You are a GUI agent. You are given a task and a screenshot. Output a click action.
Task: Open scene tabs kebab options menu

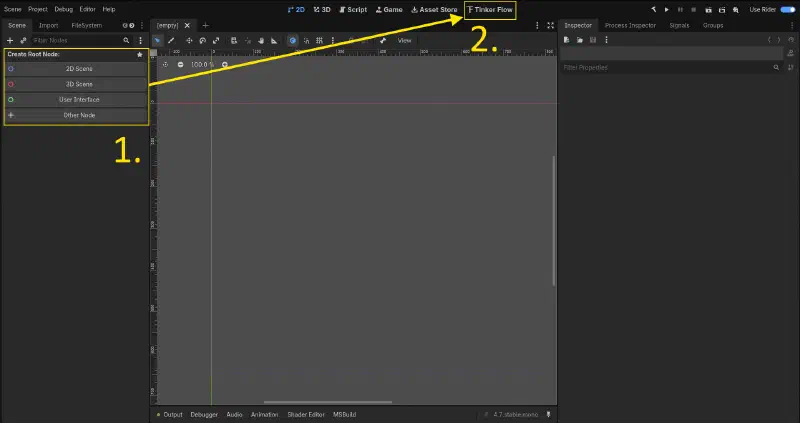point(537,26)
